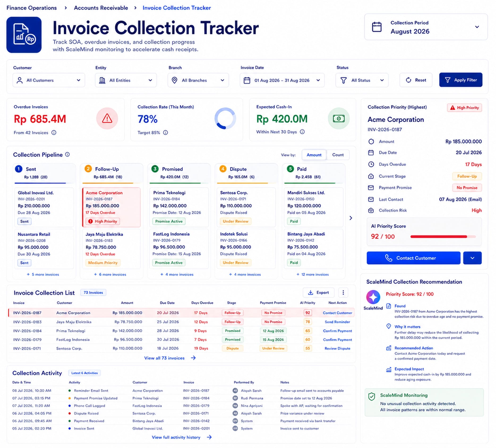This screenshot has height=448, width=496.
Task: Expand 4 more invoices under Promised
Action: pyautogui.click(x=177, y=275)
